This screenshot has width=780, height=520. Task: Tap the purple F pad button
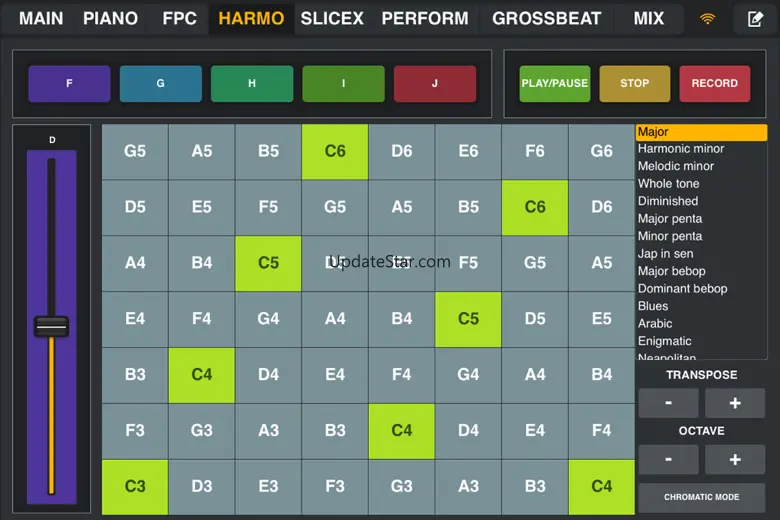pyautogui.click(x=69, y=84)
